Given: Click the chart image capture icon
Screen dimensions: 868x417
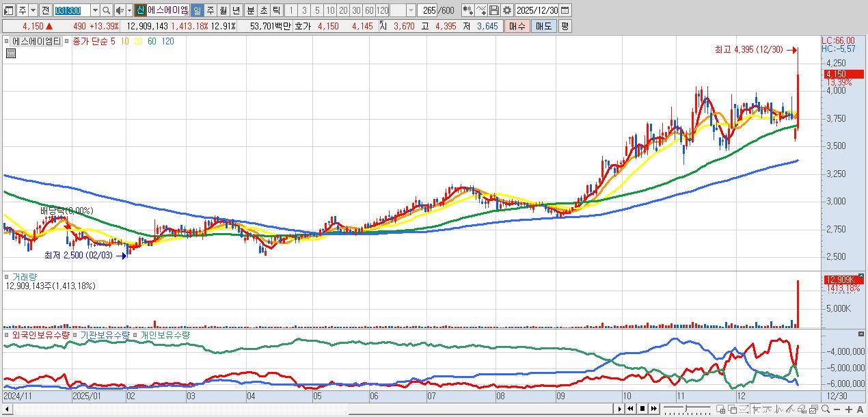Looking at the screenshot, I should click(x=813, y=409).
